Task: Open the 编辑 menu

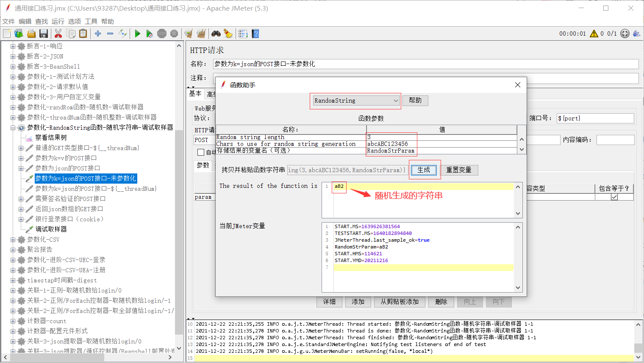Action: (25, 21)
